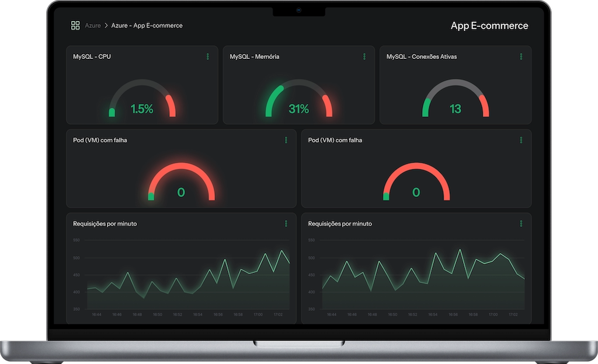
Task: Select the Azure - App E-commerce breadcrumb item
Action: (x=147, y=26)
